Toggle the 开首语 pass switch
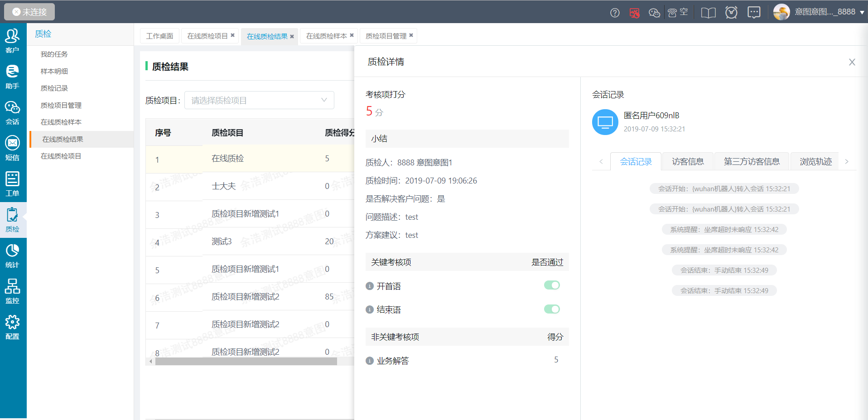Screen dimensions: 868x420 point(552,285)
